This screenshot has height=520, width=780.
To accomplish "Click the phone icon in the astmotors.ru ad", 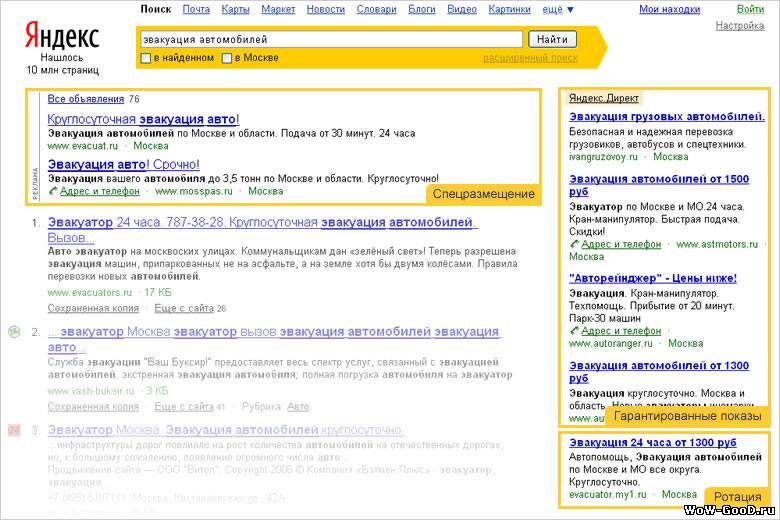I will [x=574, y=244].
